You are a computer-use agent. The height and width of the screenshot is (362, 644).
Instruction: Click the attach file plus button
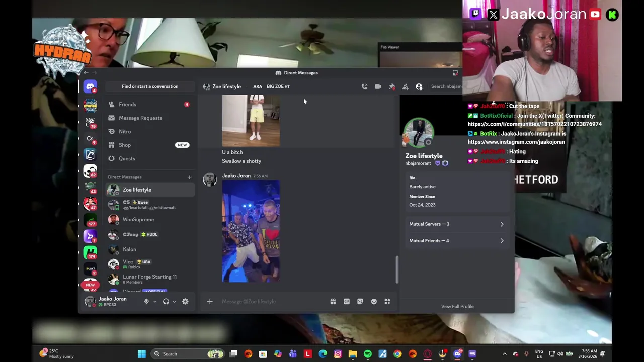(210, 302)
